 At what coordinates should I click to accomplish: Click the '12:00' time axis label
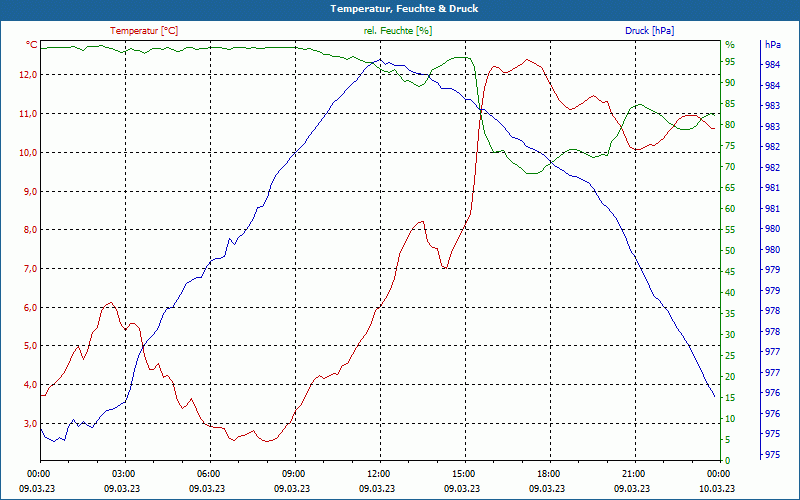pos(378,473)
